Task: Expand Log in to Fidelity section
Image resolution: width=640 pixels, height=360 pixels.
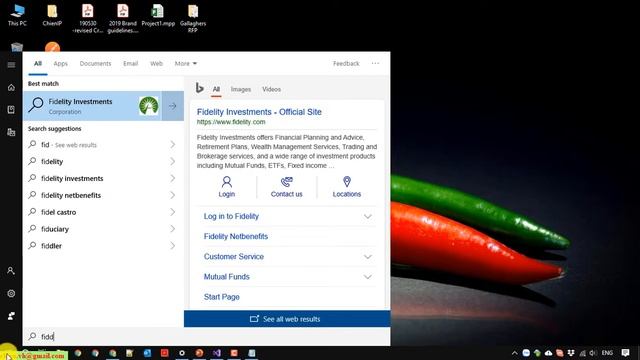Action: (367, 216)
